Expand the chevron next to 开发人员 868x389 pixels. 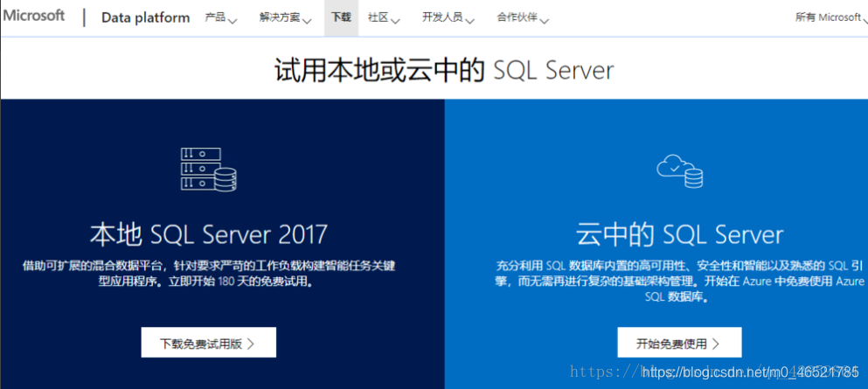click(470, 21)
